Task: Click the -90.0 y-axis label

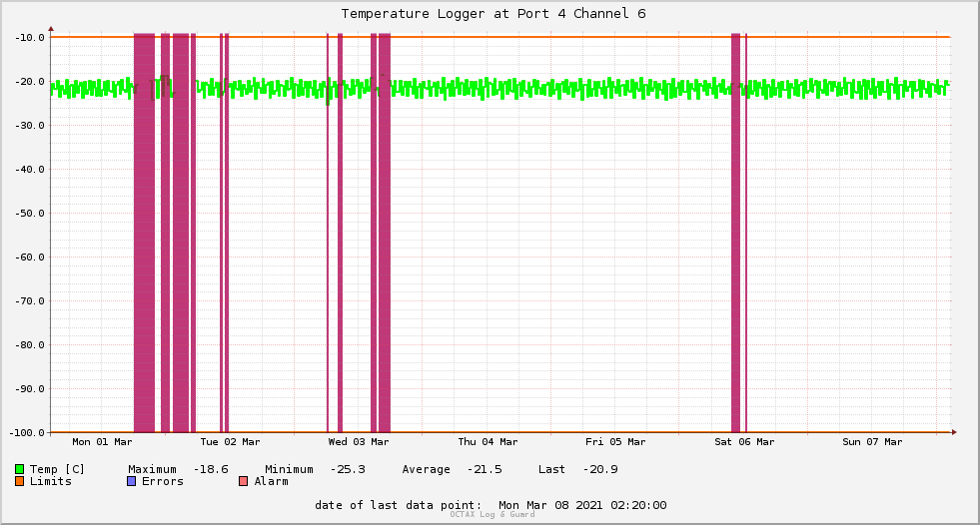Action: click(29, 389)
